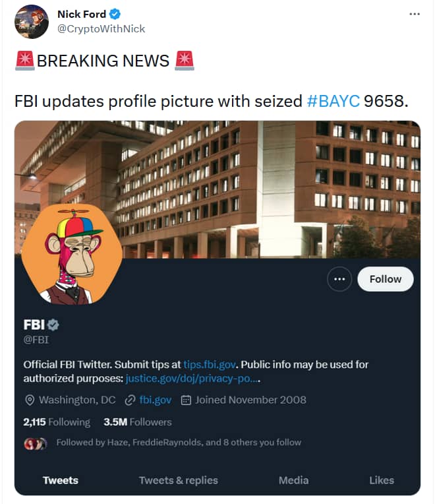Open the tweet's three-dot more options menu

pos(415,14)
